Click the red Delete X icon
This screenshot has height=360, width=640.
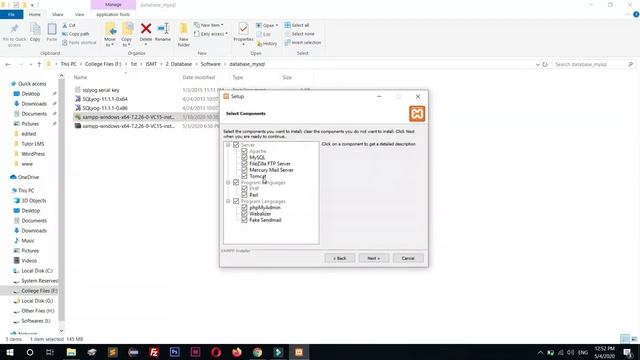[146, 29]
